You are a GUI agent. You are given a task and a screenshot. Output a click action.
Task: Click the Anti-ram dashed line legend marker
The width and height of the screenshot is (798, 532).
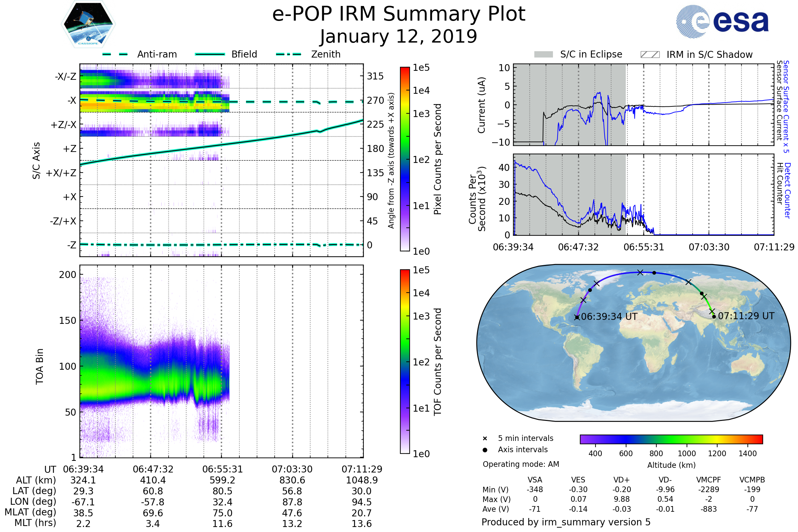115,54
